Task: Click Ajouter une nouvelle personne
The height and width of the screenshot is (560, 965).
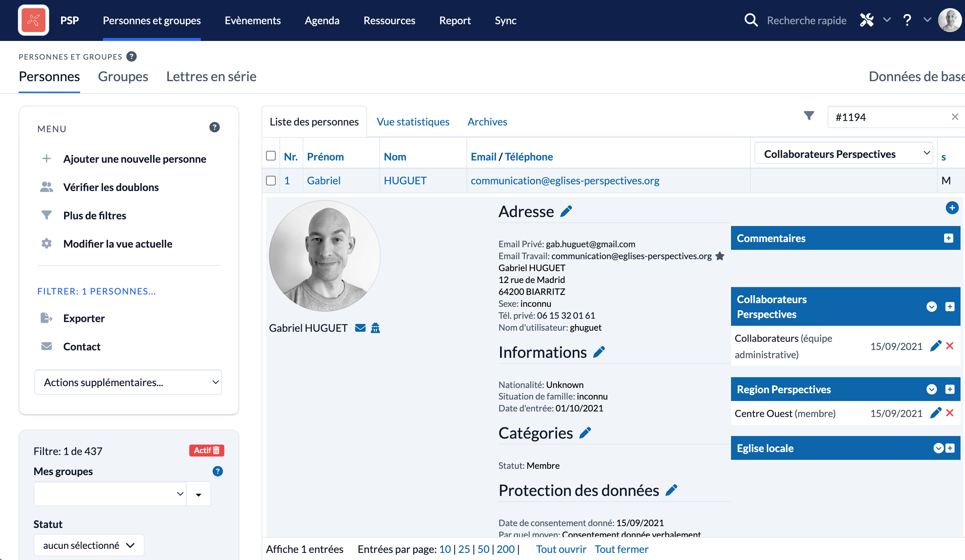Action: point(135,159)
